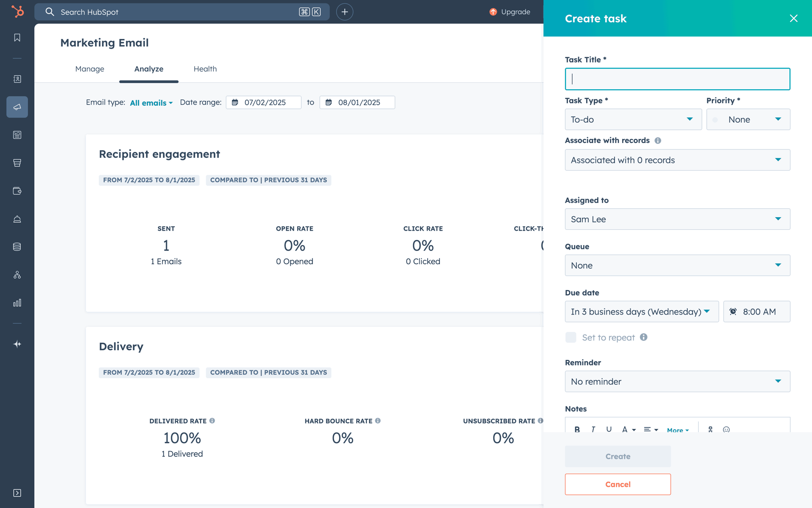Open the Marketing megaphone sidebar icon
812x508 pixels.
(17, 107)
